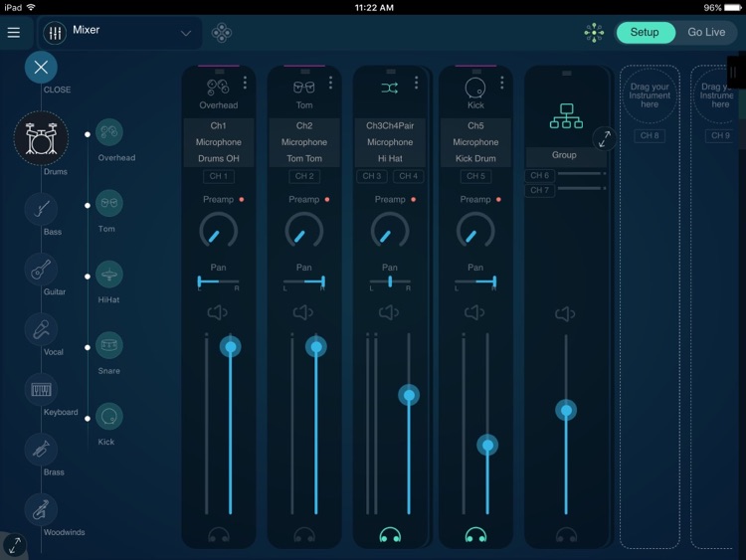746x560 pixels.
Task: Choose the Snare instrument in sidebar
Action: pyautogui.click(x=109, y=345)
